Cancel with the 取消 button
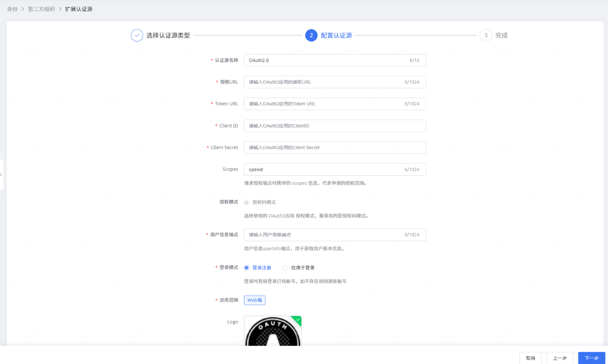Image resolution: width=608 pixels, height=364 pixels. 530,358
